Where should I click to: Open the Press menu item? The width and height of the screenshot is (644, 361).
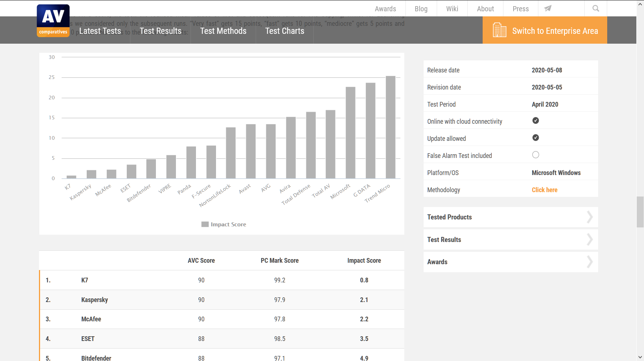pyautogui.click(x=521, y=9)
